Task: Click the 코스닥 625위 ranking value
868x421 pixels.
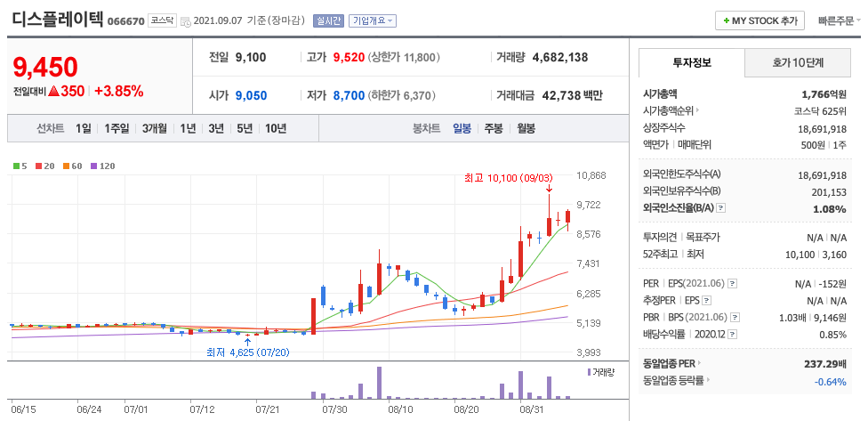Action: pyautogui.click(x=820, y=110)
